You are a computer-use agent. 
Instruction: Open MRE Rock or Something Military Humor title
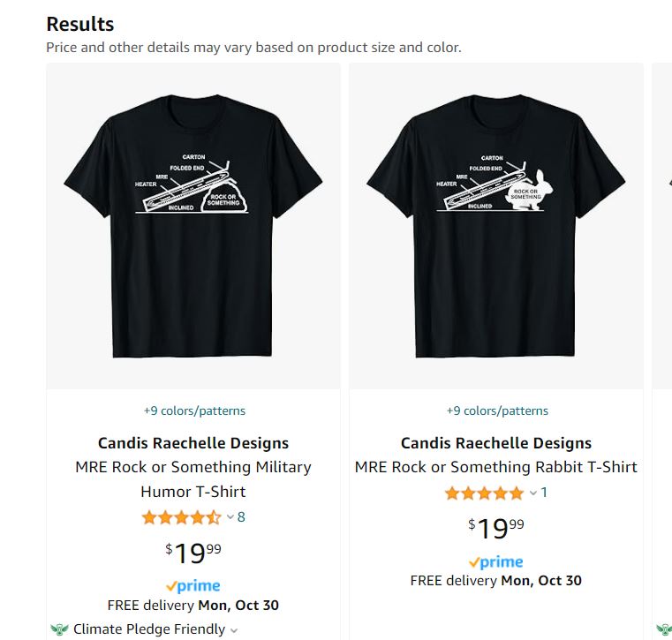(193, 478)
